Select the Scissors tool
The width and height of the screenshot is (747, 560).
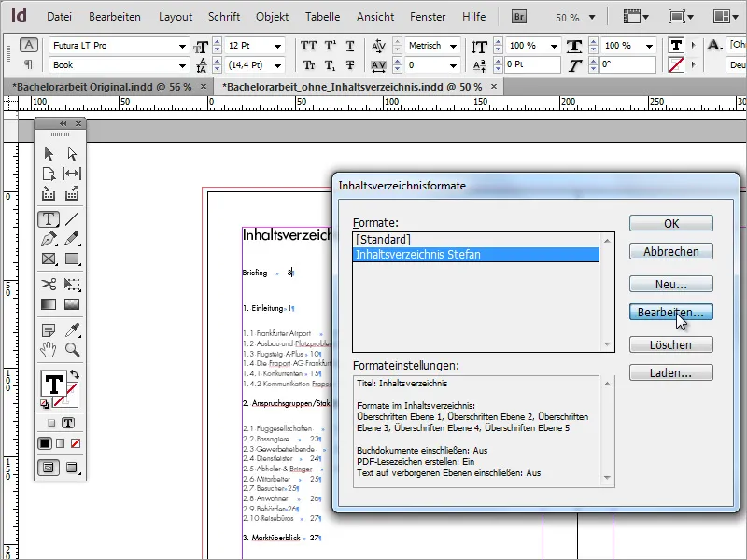click(x=49, y=285)
